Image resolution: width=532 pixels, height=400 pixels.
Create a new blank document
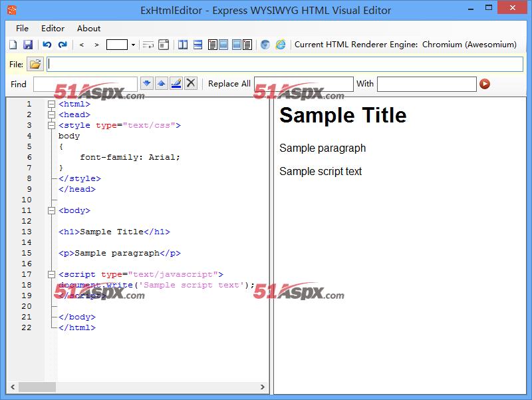[x=13, y=45]
